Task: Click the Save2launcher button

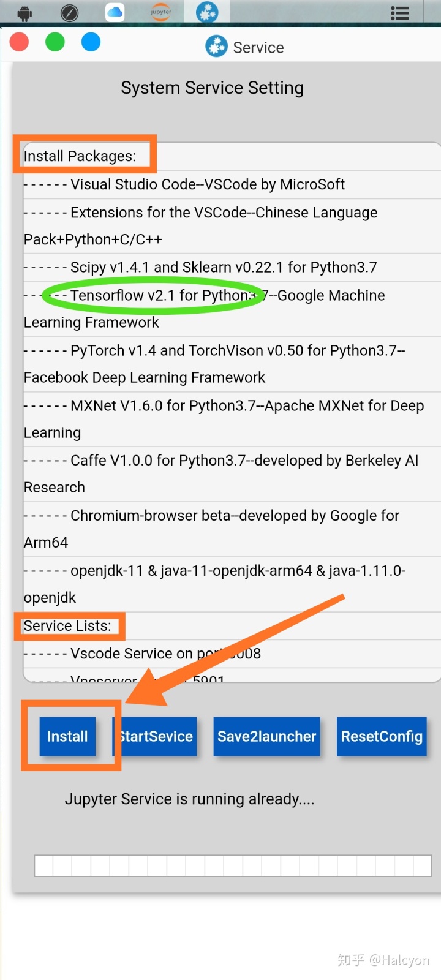Action: 266,736
